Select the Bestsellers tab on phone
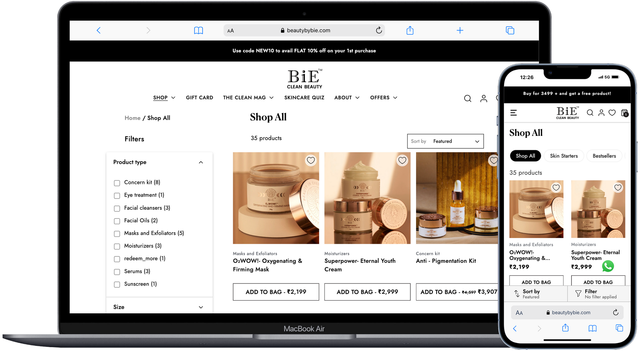This screenshot has width=644, height=351. [604, 156]
